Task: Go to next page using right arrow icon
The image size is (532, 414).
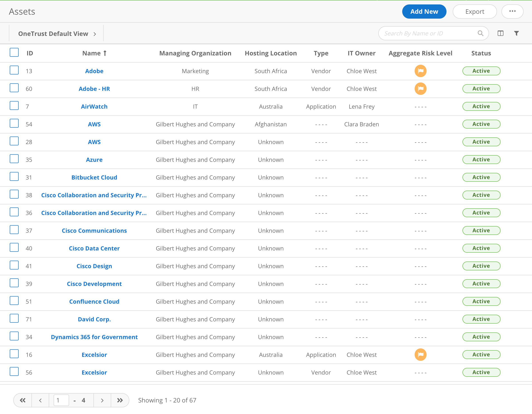Action: click(102, 400)
